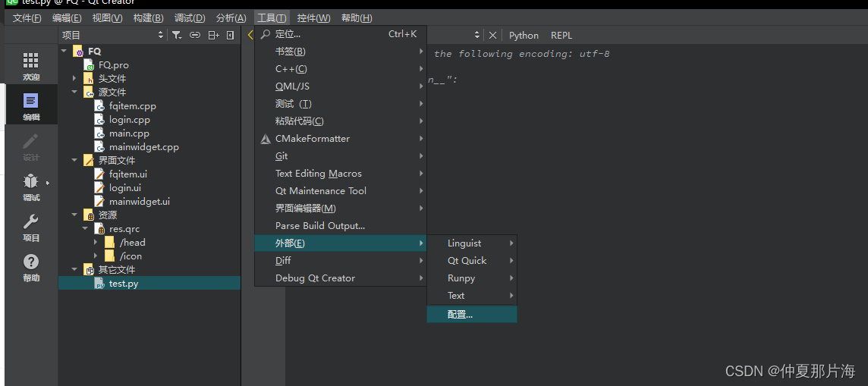Open main.cpp source file
868x386 pixels.
tap(129, 133)
